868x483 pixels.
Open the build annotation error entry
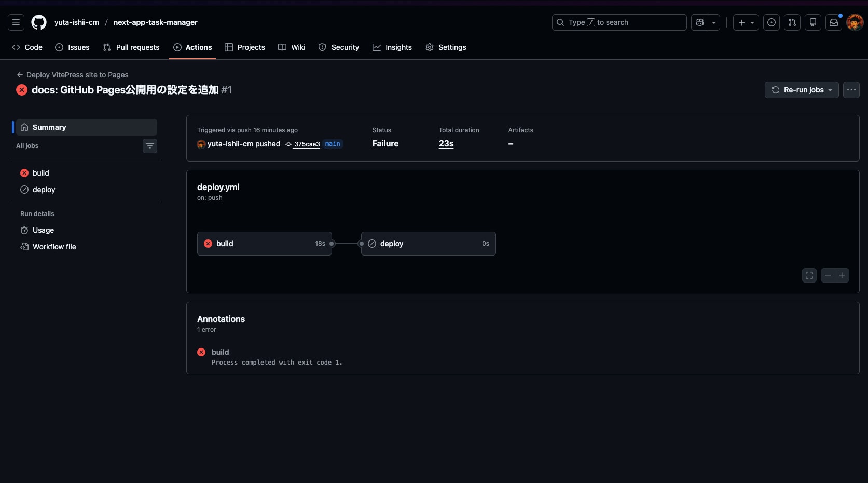click(220, 352)
